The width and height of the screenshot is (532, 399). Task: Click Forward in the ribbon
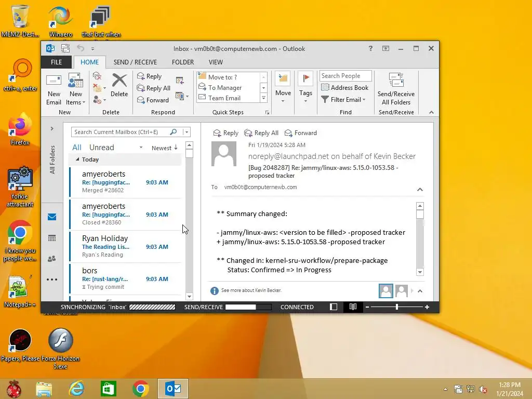153,100
